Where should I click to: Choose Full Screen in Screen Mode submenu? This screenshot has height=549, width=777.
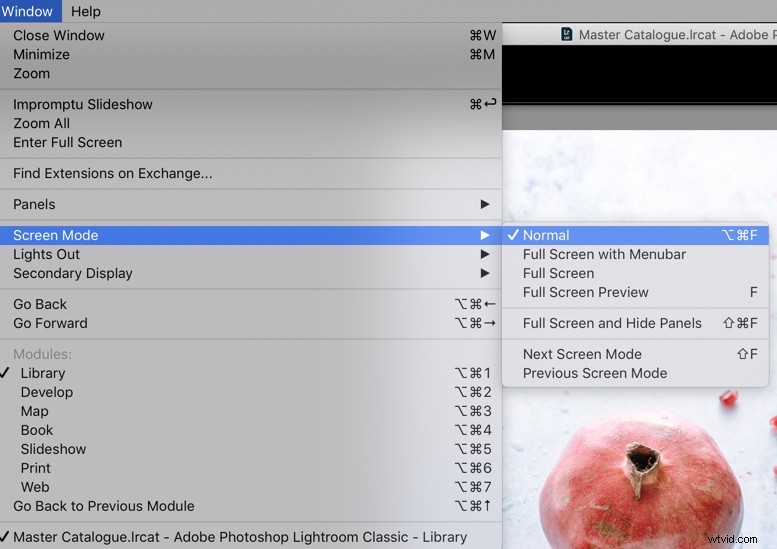coord(635,273)
